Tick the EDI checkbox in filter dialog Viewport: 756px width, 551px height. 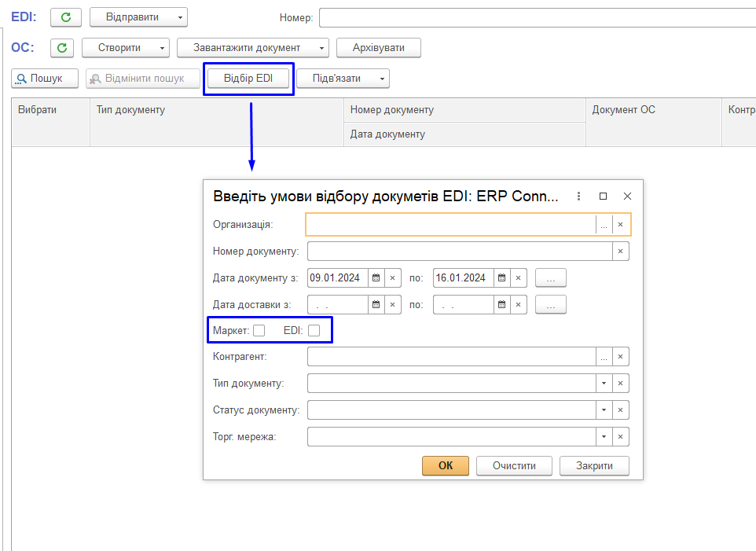point(314,331)
